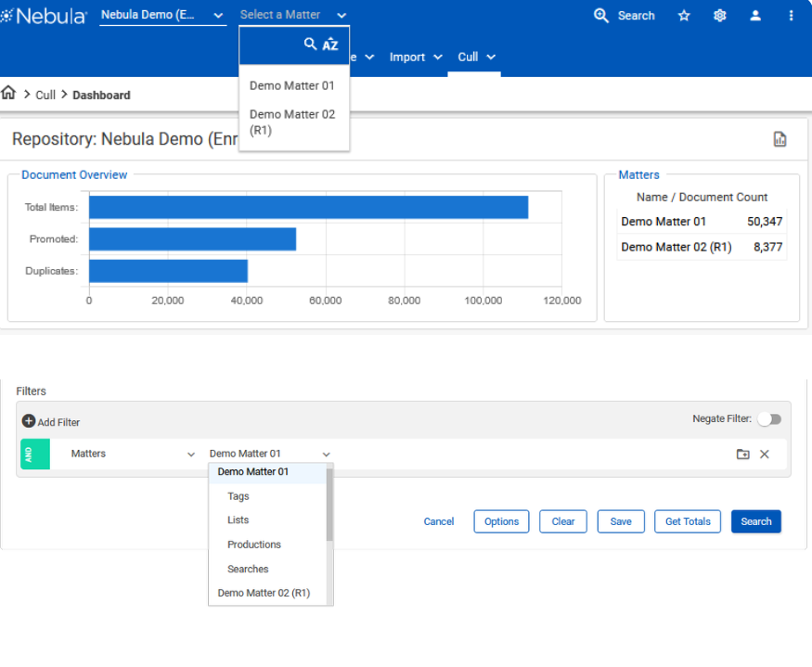Click the A-Z sort icon
The width and height of the screenshot is (812, 667).
pos(330,45)
